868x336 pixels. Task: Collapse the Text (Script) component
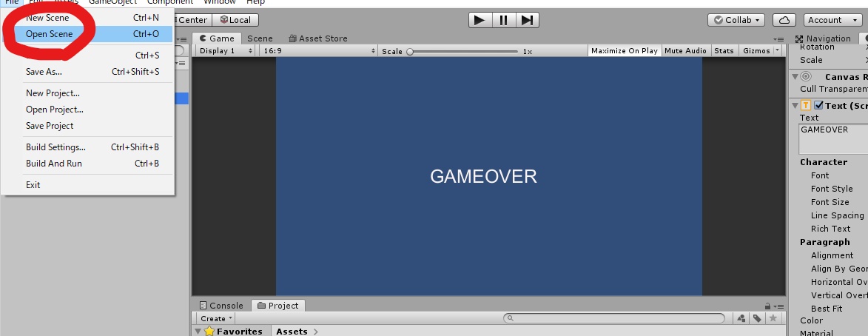(795, 106)
